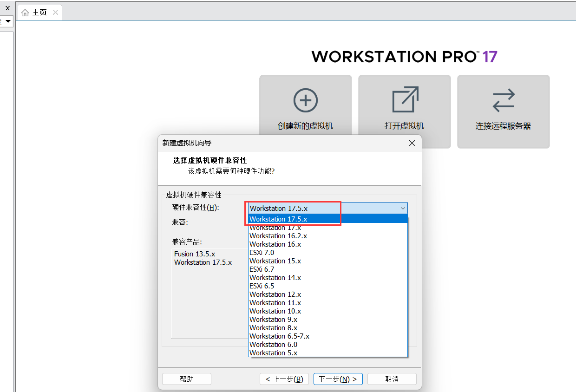Select Workstation 10.x from the list

[x=328, y=311]
